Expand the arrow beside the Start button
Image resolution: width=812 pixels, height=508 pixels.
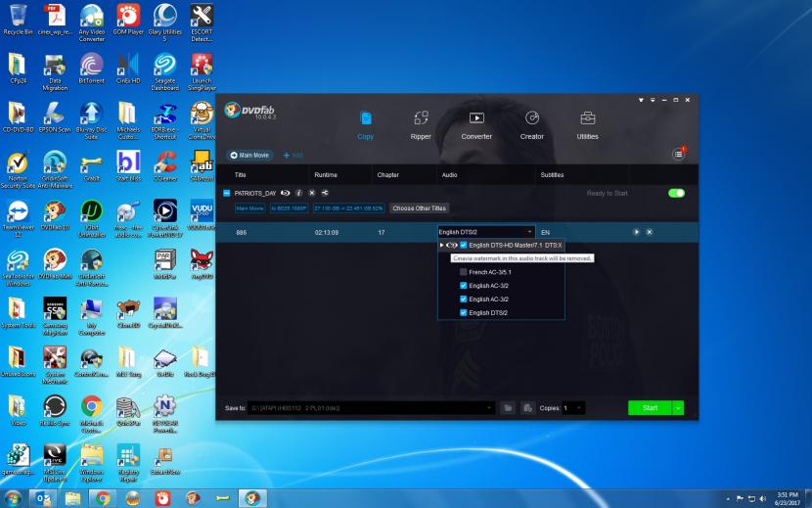(679, 407)
